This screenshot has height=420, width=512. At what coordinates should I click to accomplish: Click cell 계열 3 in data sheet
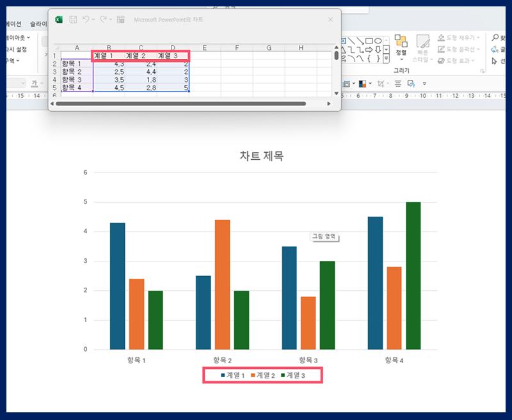click(173, 56)
